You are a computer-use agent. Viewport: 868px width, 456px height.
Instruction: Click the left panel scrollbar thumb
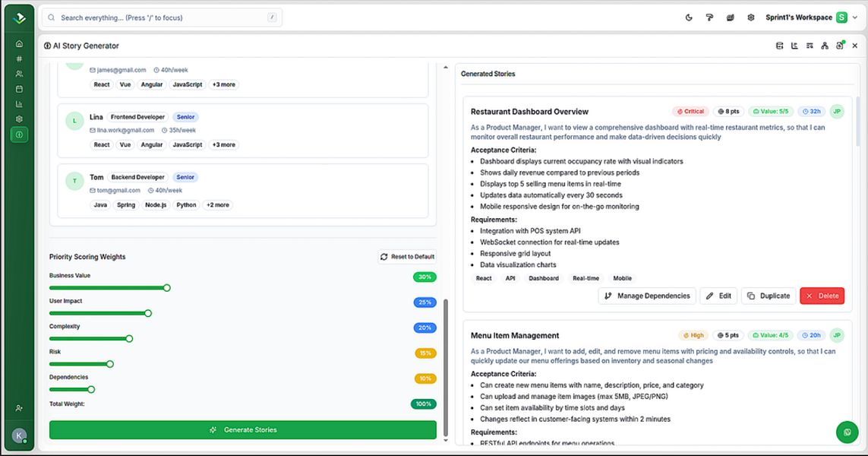click(446, 367)
